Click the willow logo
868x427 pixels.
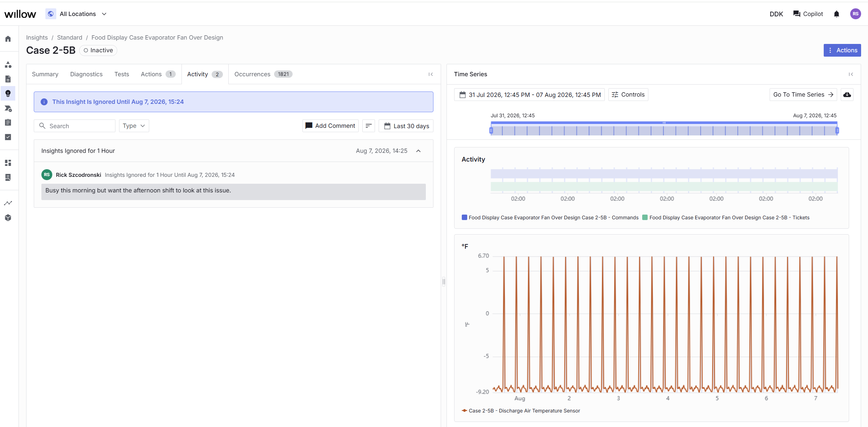pyautogui.click(x=20, y=14)
